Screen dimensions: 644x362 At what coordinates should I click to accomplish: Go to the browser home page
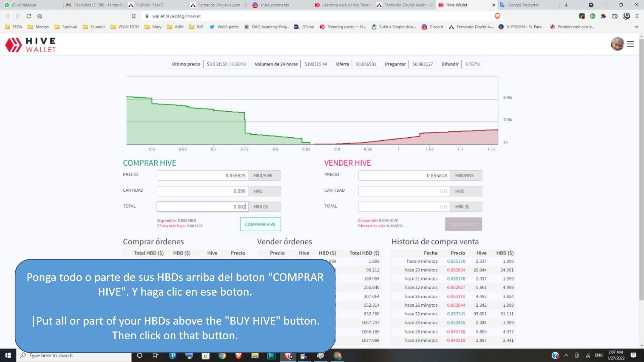point(40,16)
